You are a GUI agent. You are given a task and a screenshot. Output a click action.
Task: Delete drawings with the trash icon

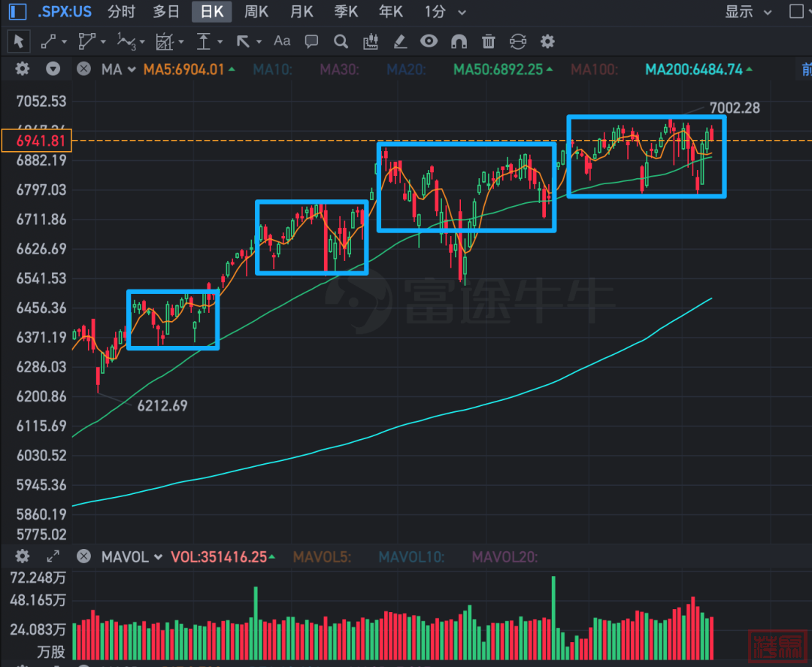[489, 41]
